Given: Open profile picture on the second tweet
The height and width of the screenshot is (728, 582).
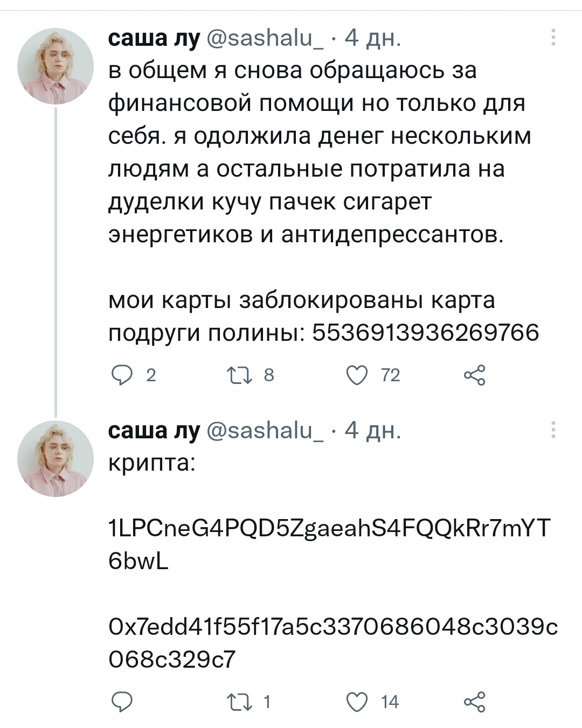Looking at the screenshot, I should pos(56,458).
